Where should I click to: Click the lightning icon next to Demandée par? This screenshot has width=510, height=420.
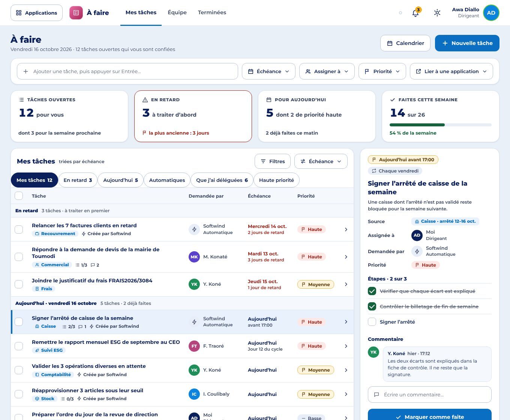pos(417,251)
